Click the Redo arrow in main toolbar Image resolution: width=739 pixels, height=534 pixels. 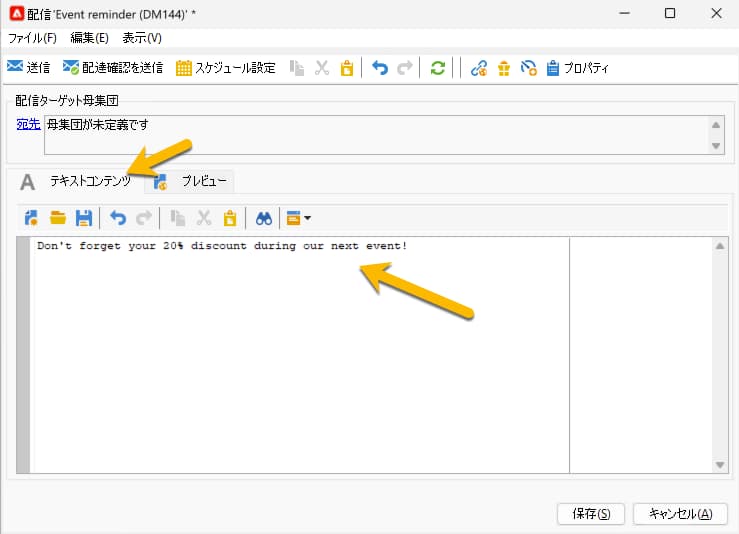(404, 68)
